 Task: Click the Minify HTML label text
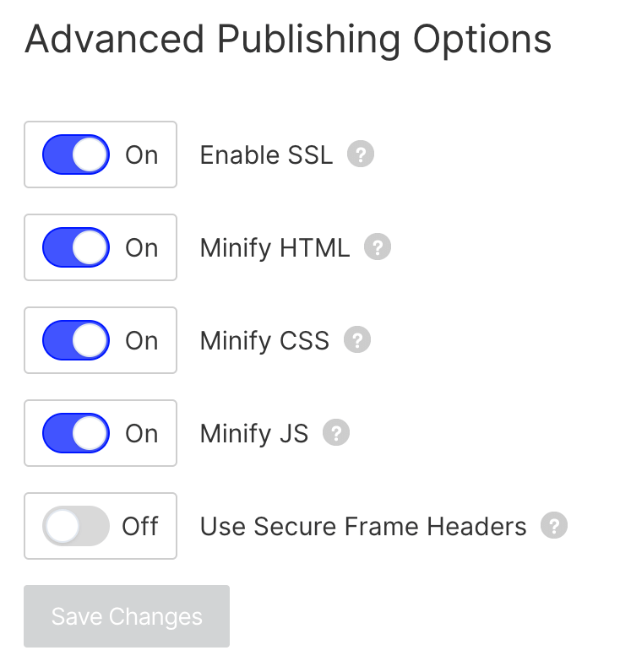tap(275, 248)
